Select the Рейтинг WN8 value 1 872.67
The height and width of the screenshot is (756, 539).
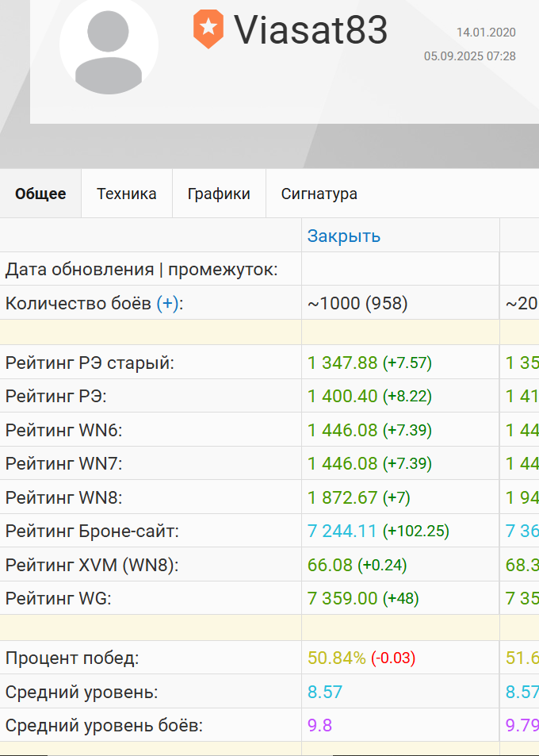[342, 498]
